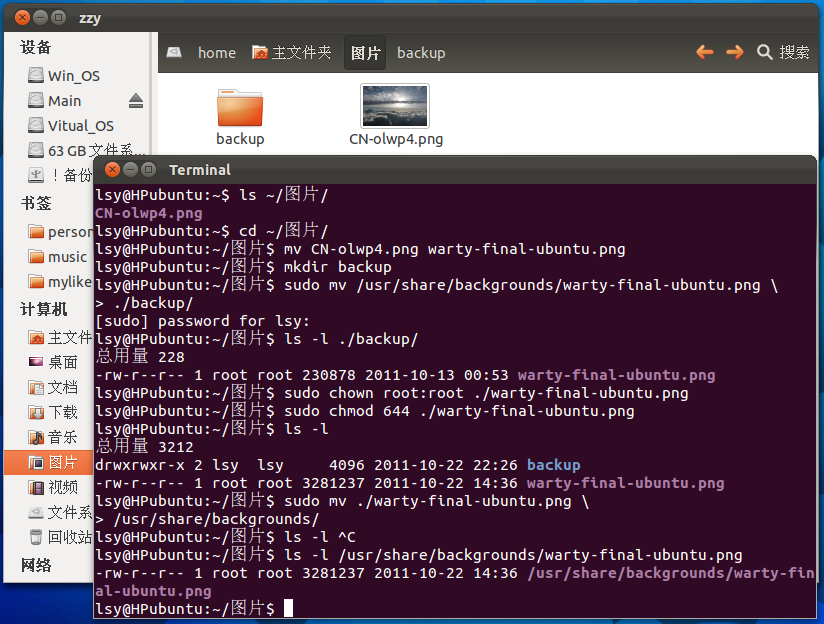This screenshot has width=824, height=624.
Task: Click the mylike bookmark folder icon
Action: 36,282
